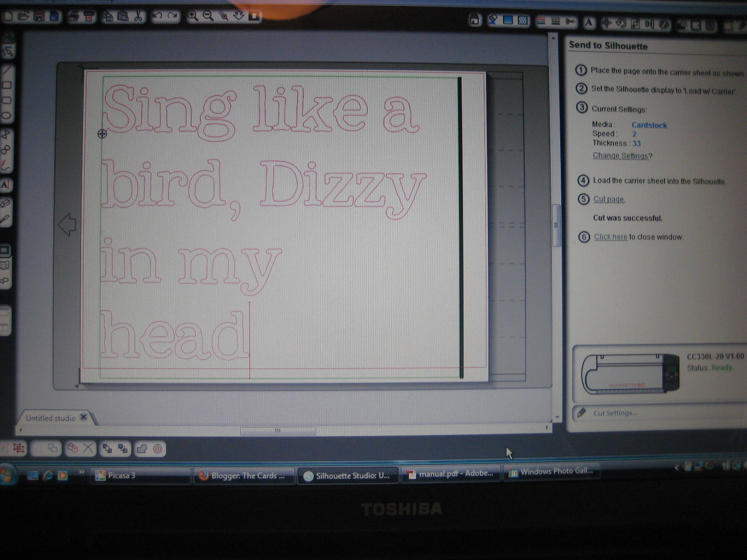Select the ellipse drawing tool
The image size is (747, 560).
click(x=7, y=115)
